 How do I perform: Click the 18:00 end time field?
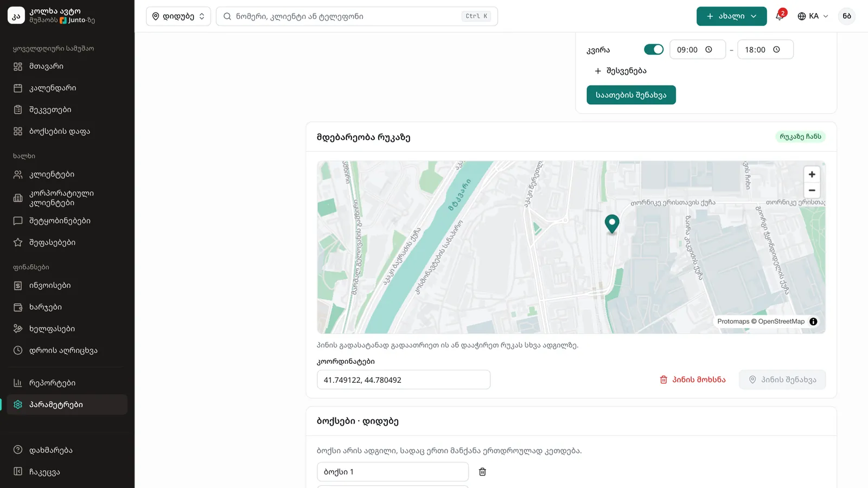765,49
